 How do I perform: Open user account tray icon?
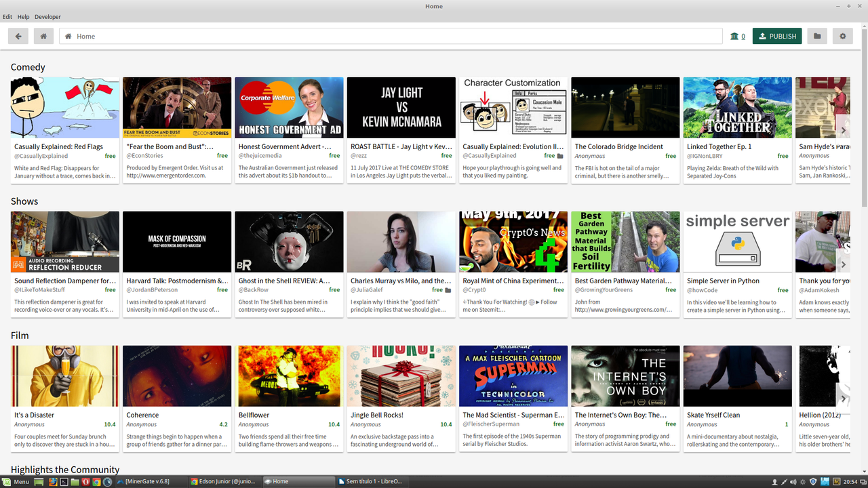point(774,482)
